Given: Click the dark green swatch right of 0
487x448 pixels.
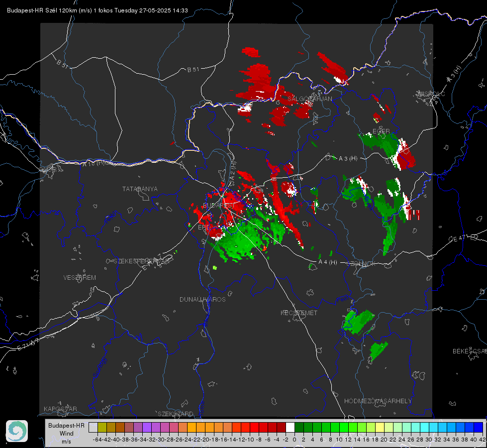Looking at the screenshot, I should coord(299,427).
